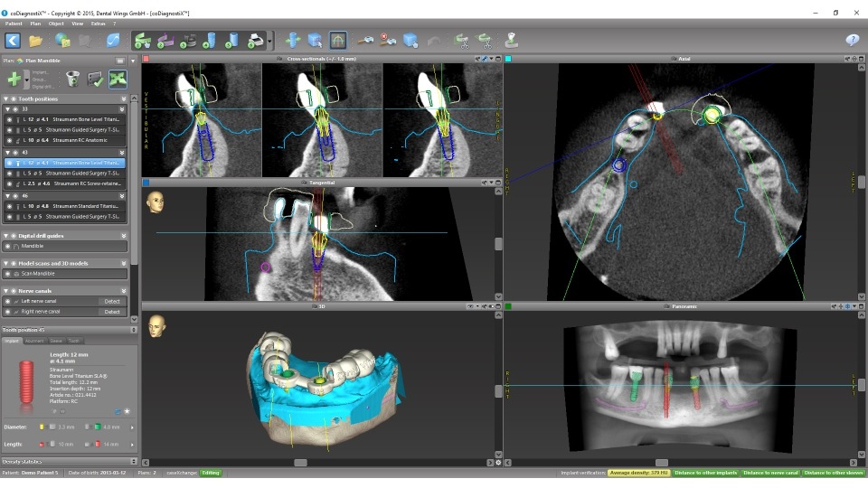Open the Extras menu
Screen dimensions: 868x488
(98, 23)
